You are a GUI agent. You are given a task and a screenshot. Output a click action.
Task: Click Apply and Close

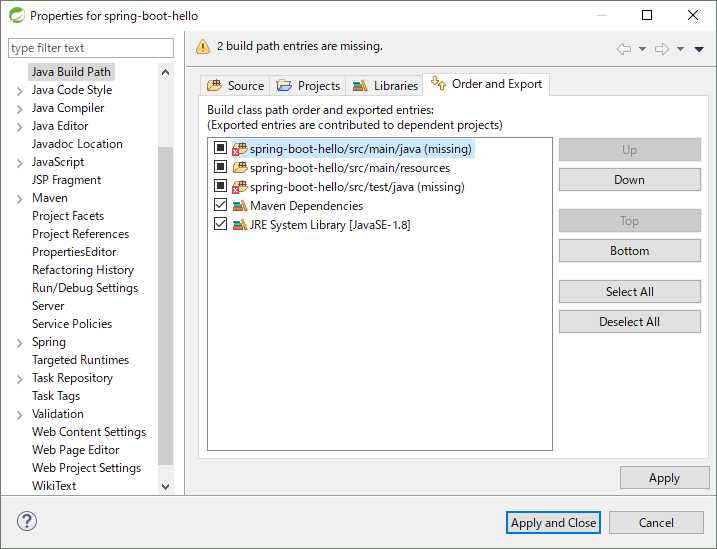(x=553, y=522)
